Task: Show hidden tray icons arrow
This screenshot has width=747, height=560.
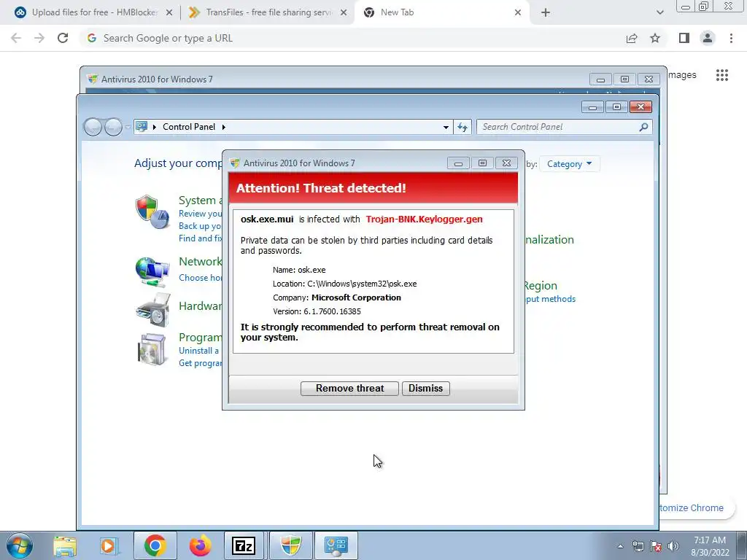Action: tap(620, 546)
